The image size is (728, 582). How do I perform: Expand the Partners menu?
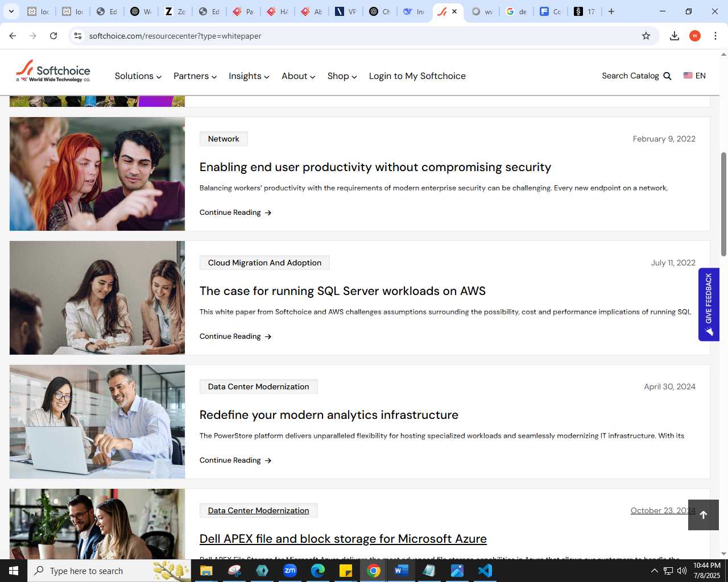pos(195,76)
